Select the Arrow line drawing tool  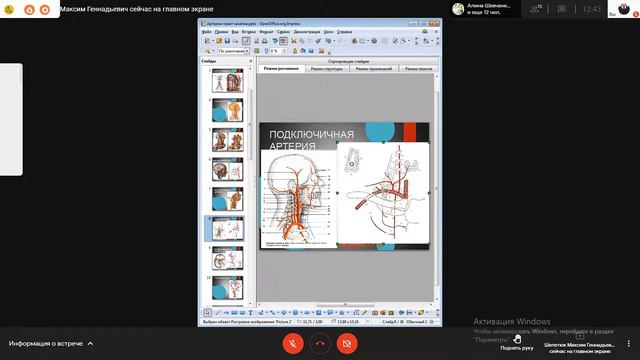226,313
